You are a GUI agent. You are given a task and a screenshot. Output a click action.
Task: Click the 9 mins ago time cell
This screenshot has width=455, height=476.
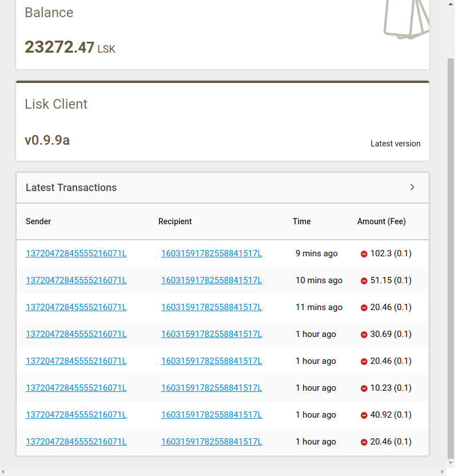[316, 253]
